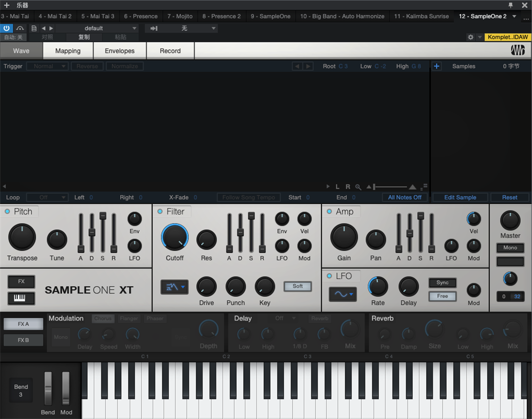This screenshot has height=419, width=532.
Task: Click the Master volume knob
Action: click(510, 220)
